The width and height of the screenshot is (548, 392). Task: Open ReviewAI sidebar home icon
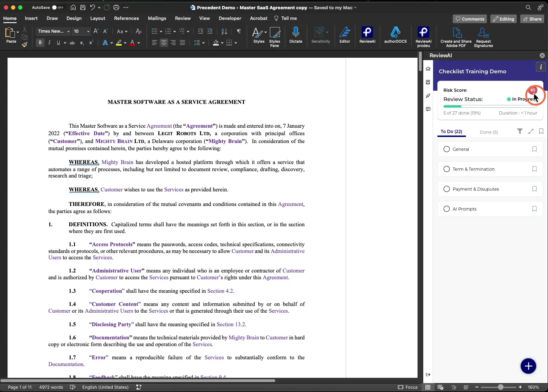tap(428, 69)
